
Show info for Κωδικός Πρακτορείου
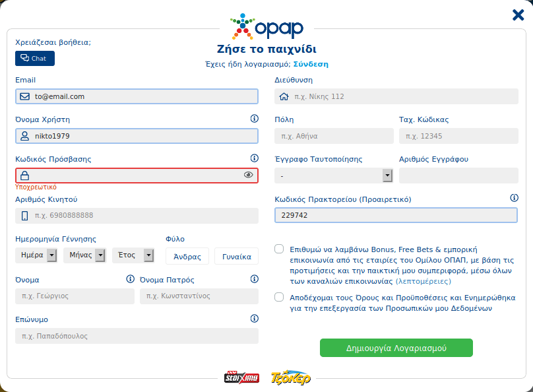pyautogui.click(x=515, y=197)
